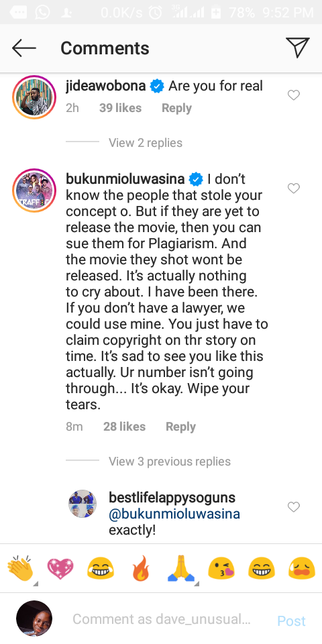Insert the fire emoji
322x644 pixels.
coord(141,570)
